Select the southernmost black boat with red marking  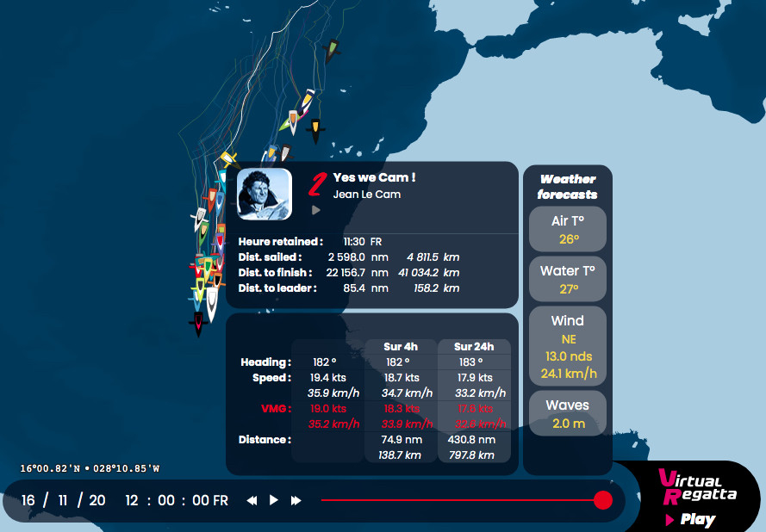tap(198, 324)
